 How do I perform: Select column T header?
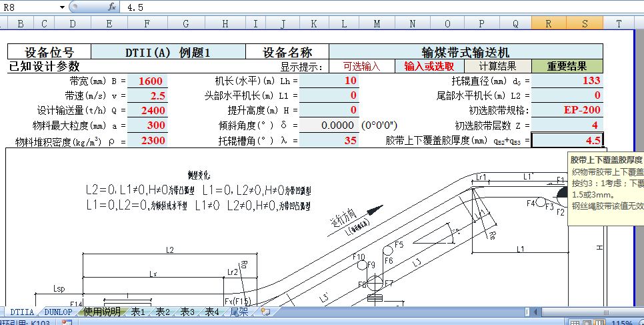tap(619, 23)
